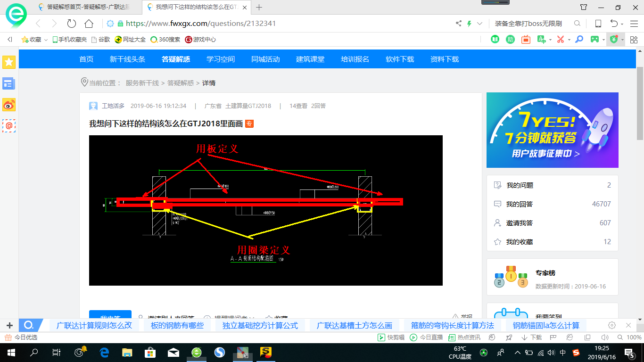
Task: Click the share icon in address bar
Action: 458,23
